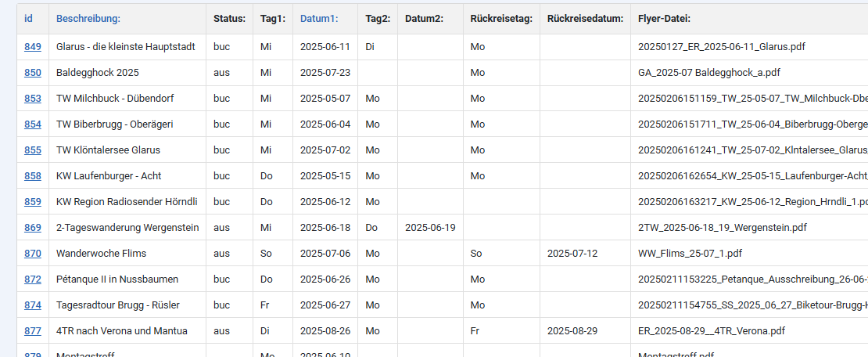The height and width of the screenshot is (357, 868).
Task: Open record 874 link
Action: tap(33, 305)
